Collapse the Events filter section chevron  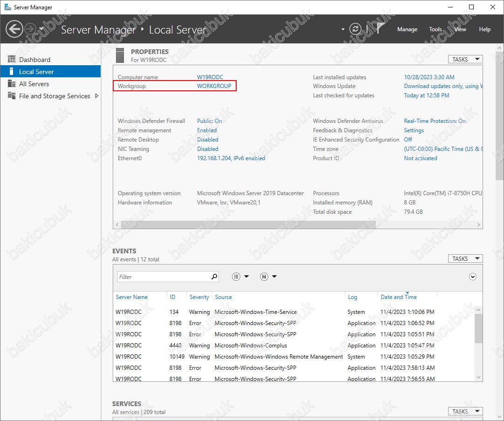pyautogui.click(x=472, y=277)
